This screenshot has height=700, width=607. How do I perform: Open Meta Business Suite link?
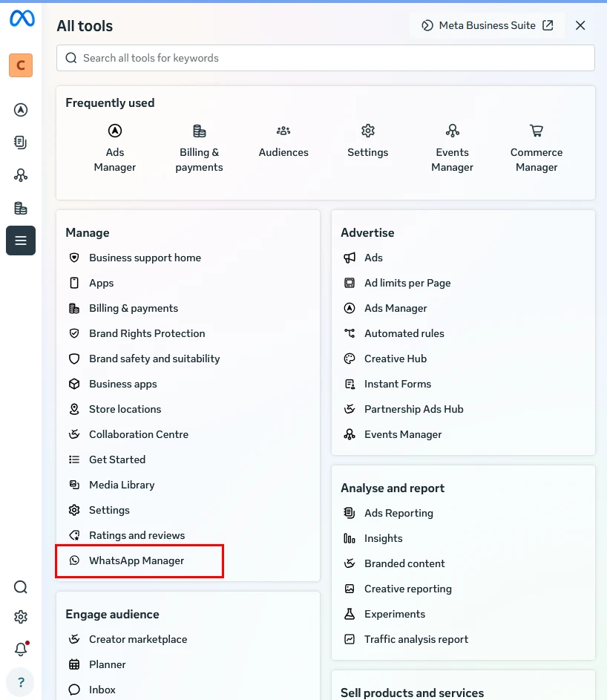point(488,25)
